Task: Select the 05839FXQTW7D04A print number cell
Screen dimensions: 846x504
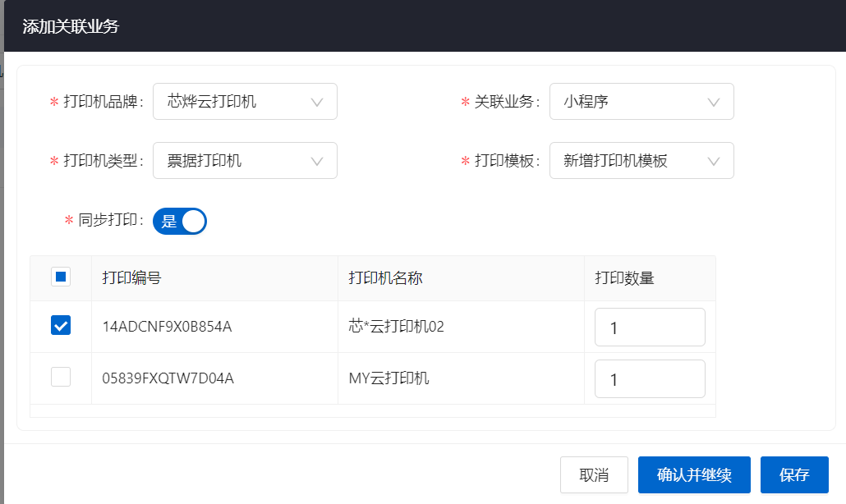Action: tap(214, 378)
